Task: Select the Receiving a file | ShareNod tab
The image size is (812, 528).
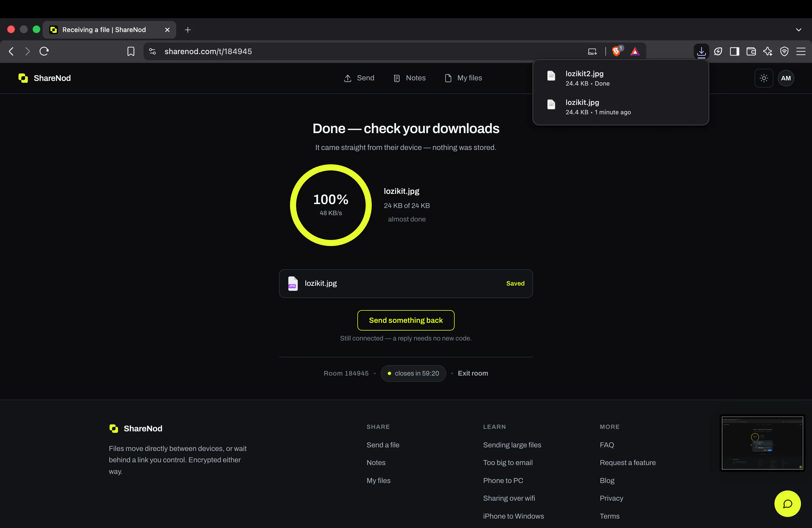Action: 109,30
